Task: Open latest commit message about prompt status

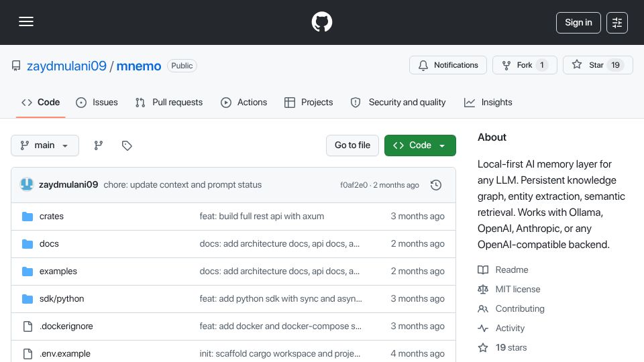Action: tap(182, 185)
